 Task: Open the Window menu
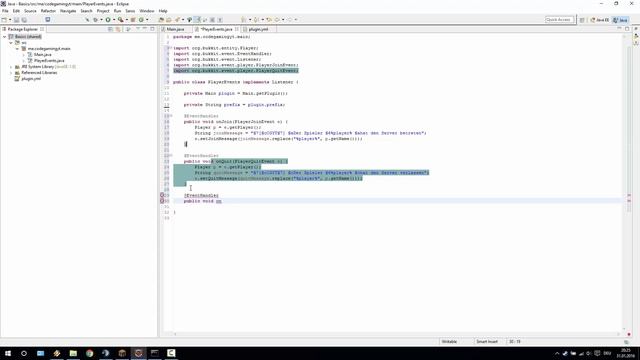[147, 11]
